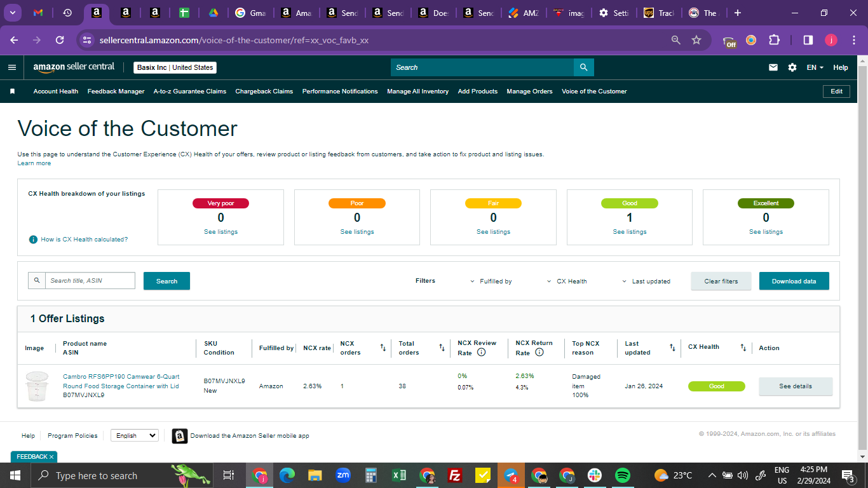The height and width of the screenshot is (488, 868).
Task: Open the Chrome tab search chevron
Action: pyautogui.click(x=13, y=13)
